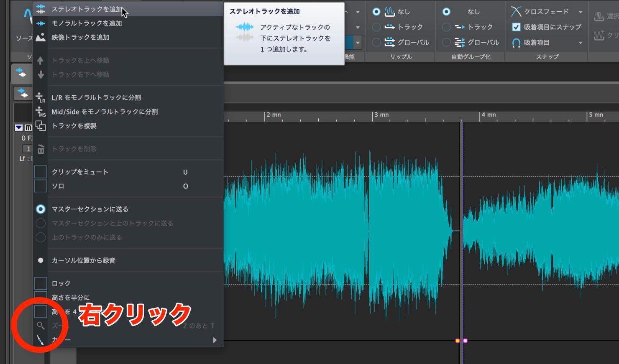The image size is (619, 364).
Task: Click the waveform clip after the 4 mn gap
Action: 541,231
